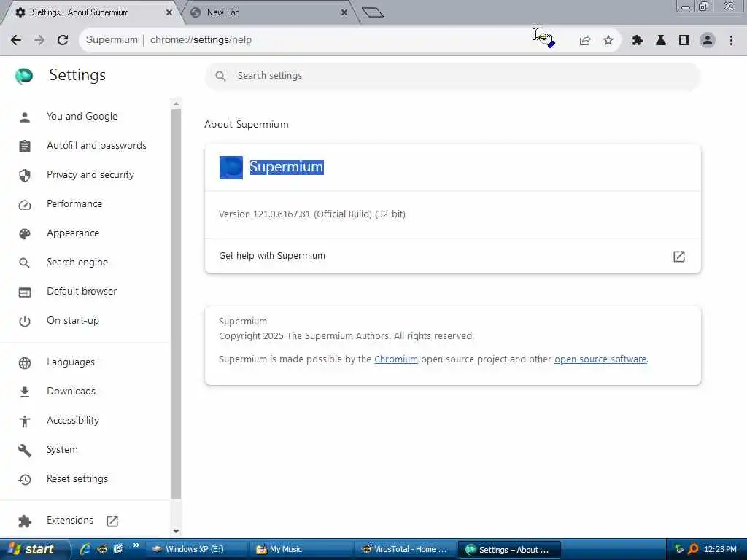Click the magnifier system tray icon

(x=693, y=550)
